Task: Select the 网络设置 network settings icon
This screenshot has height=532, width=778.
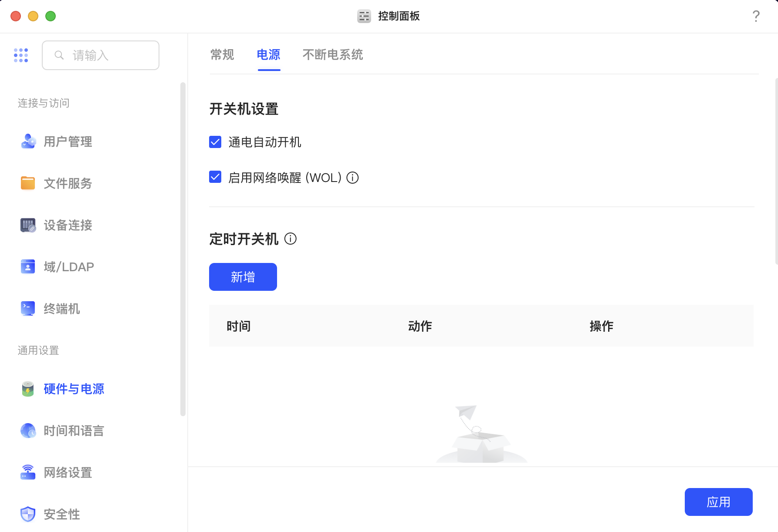Action: tap(28, 472)
